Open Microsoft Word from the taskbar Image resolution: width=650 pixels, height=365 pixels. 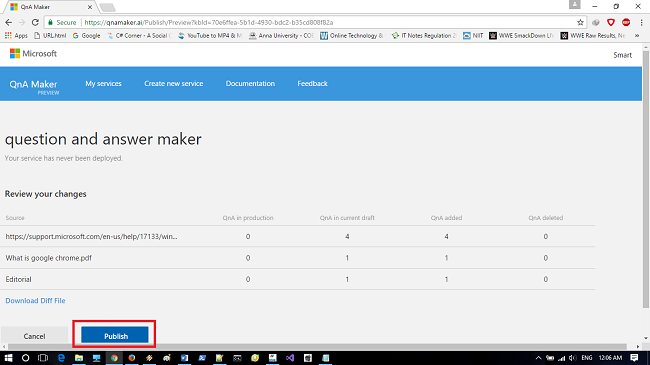pyautogui.click(x=184, y=358)
